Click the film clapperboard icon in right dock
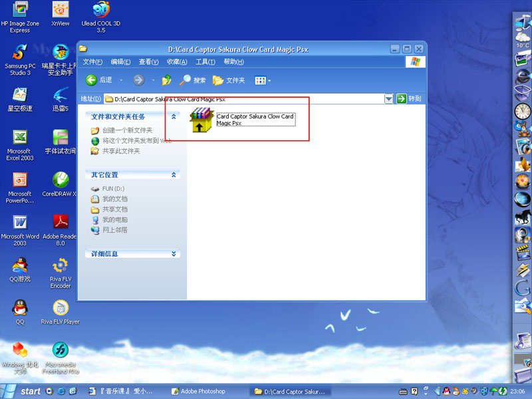The width and height of the screenshot is (532, 399). pyautogui.click(x=523, y=253)
